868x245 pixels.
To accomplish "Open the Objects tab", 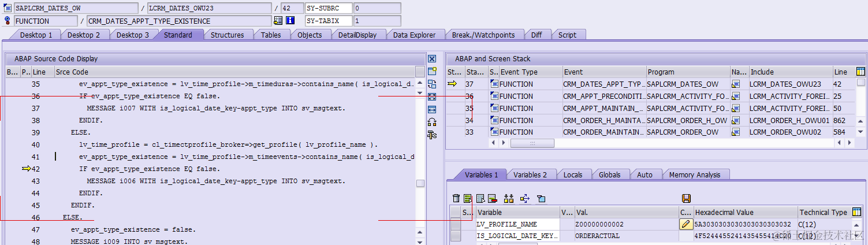I will tap(310, 35).
